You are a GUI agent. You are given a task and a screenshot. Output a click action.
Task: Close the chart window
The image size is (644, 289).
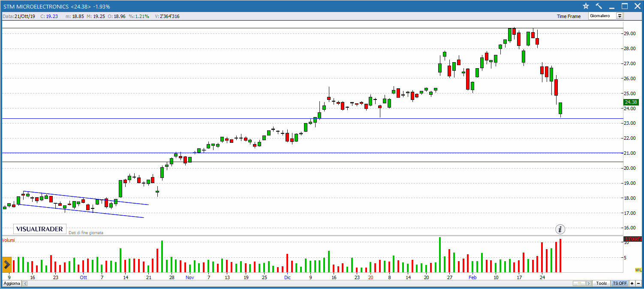[x=637, y=6]
